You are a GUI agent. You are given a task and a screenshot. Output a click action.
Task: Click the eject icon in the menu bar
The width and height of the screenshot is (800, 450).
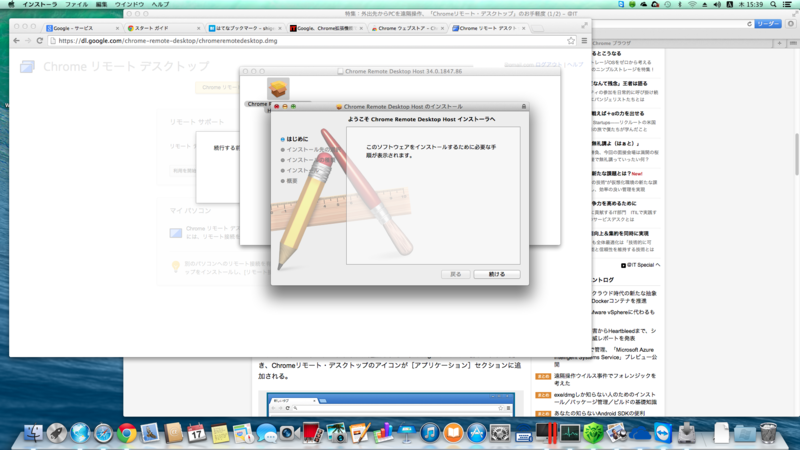705,4
